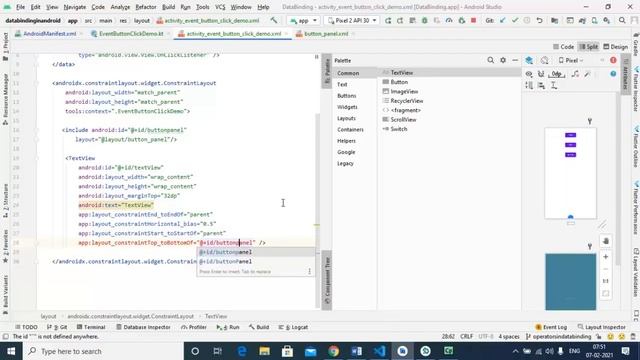The width and height of the screenshot is (640, 360).
Task: Click Windows Start button
Action: click(x=11, y=351)
